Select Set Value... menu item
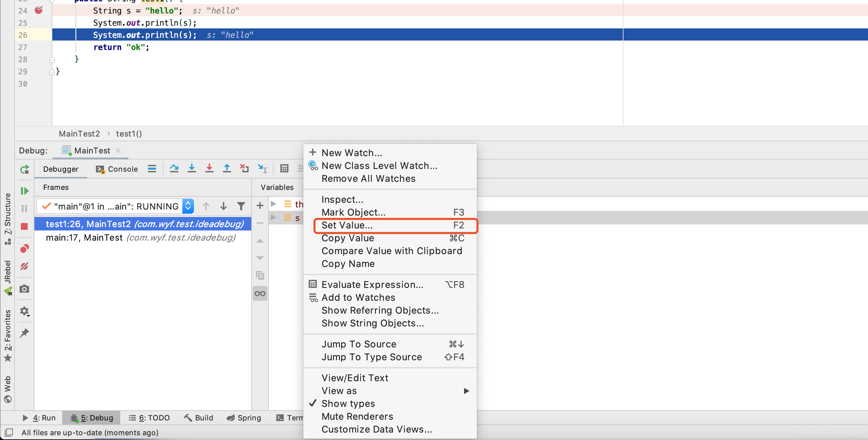Viewport: 868px width, 440px height. 347,225
